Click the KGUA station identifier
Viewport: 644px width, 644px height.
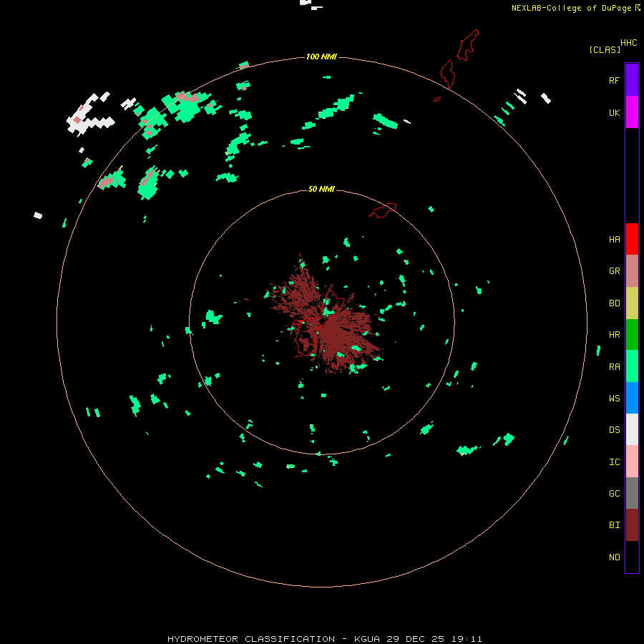tap(367, 639)
